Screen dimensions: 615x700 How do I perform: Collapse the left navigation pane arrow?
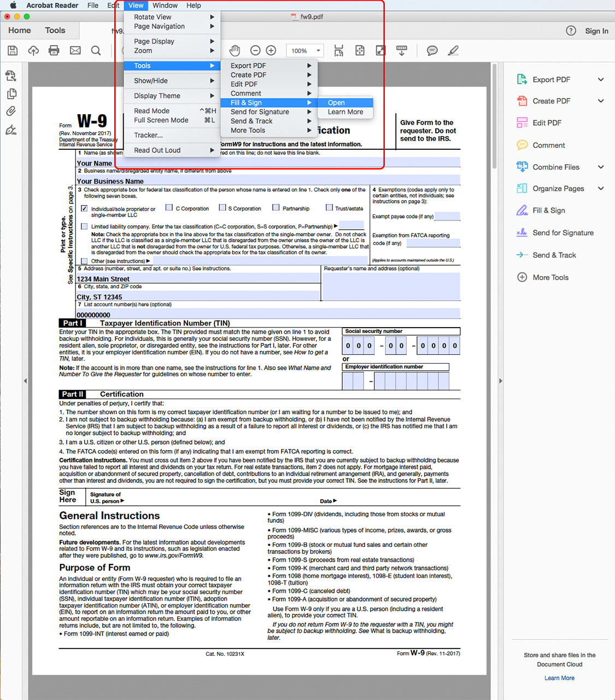click(x=25, y=381)
